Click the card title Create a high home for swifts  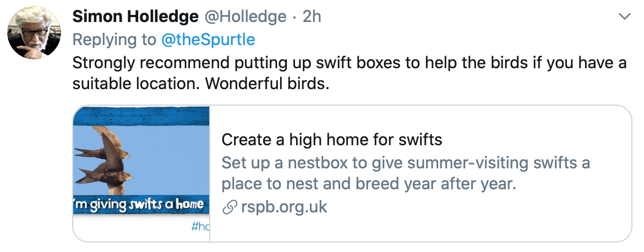pyautogui.click(x=332, y=140)
